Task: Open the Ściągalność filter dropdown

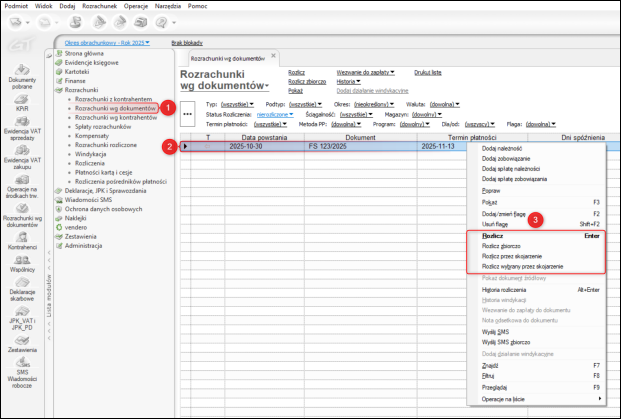Action: pos(356,114)
